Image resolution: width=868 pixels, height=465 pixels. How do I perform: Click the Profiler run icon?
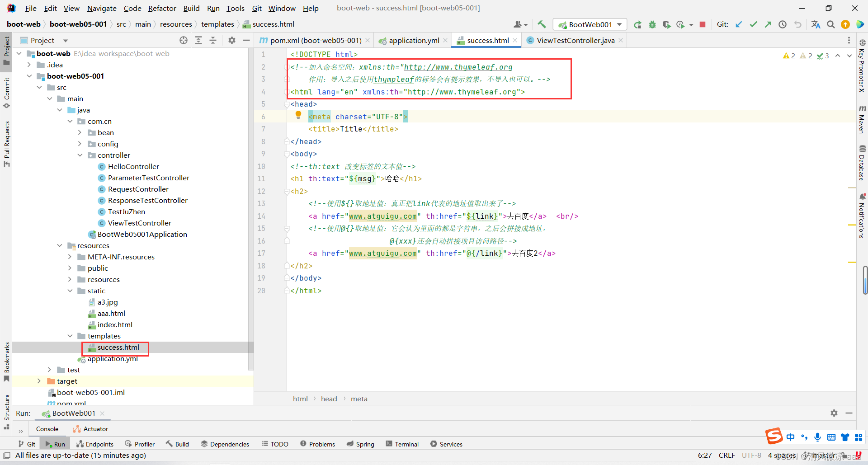click(x=680, y=24)
